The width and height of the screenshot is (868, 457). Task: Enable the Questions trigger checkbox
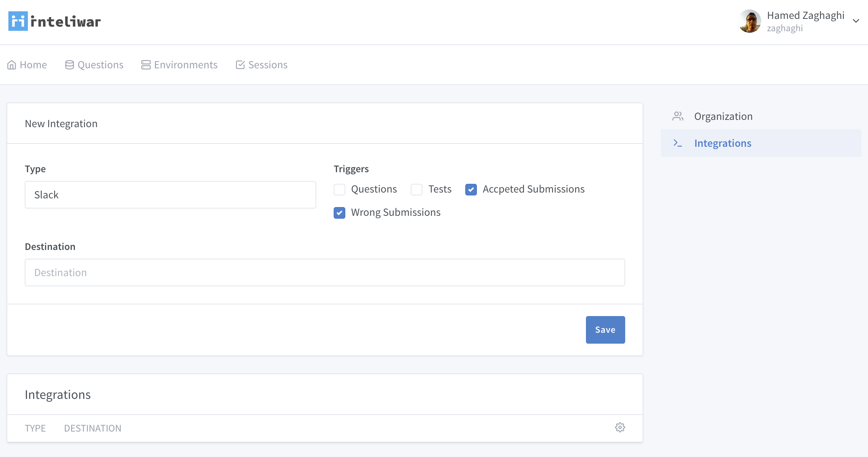339,190
